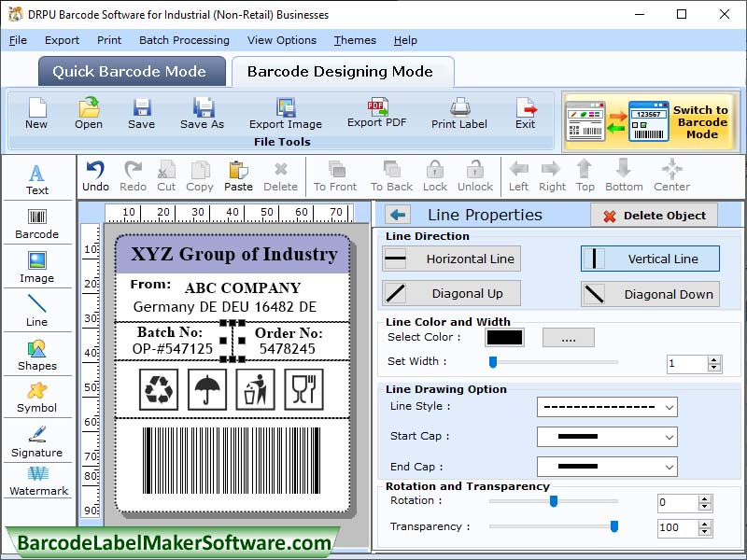The width and height of the screenshot is (747, 560).
Task: Align object to Bottom
Action: coord(624,176)
